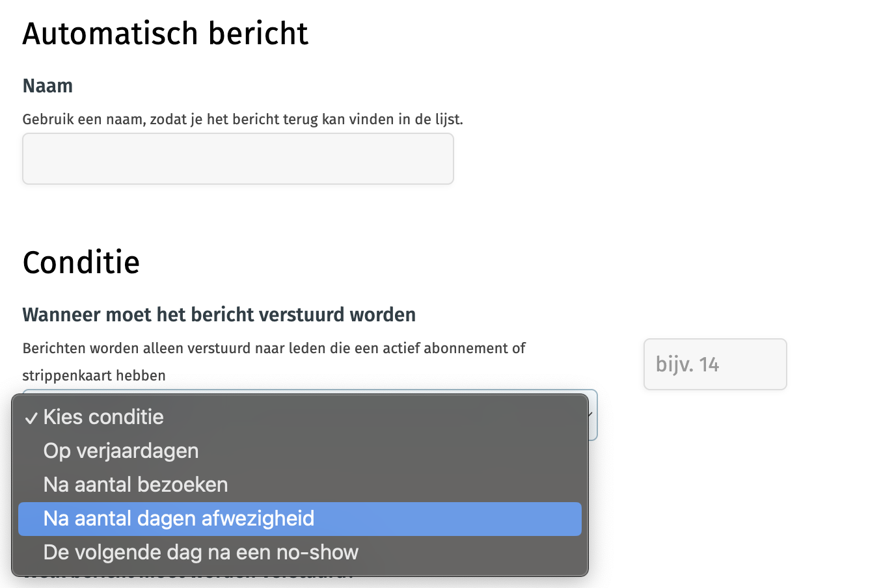The width and height of the screenshot is (881, 588).
Task: Click the Automatisch bericht heading
Action: pyautogui.click(x=165, y=34)
